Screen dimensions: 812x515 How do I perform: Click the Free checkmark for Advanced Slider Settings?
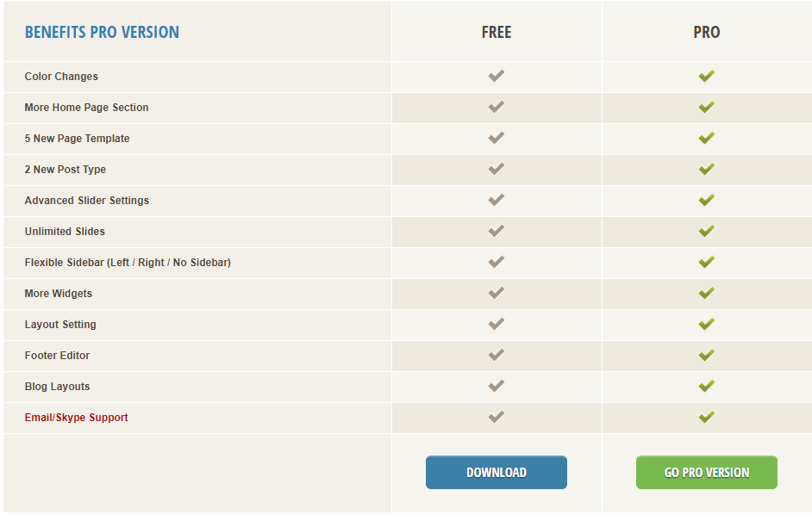(x=496, y=200)
